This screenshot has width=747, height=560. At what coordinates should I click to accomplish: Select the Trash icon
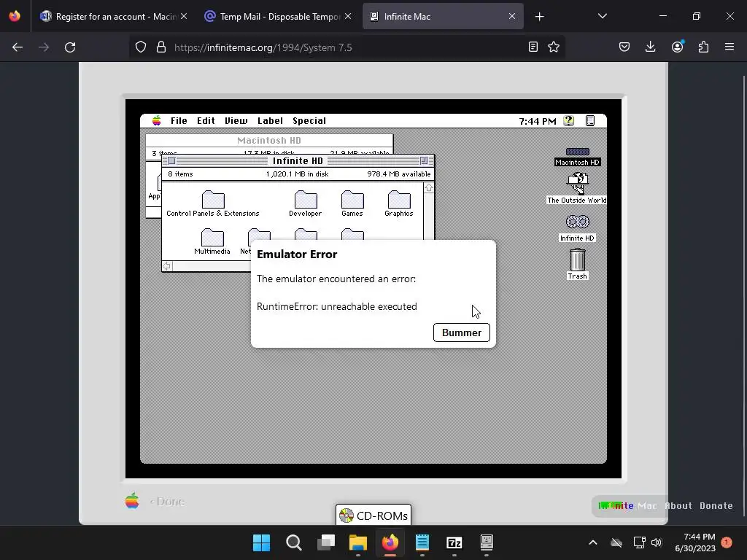[578, 263]
